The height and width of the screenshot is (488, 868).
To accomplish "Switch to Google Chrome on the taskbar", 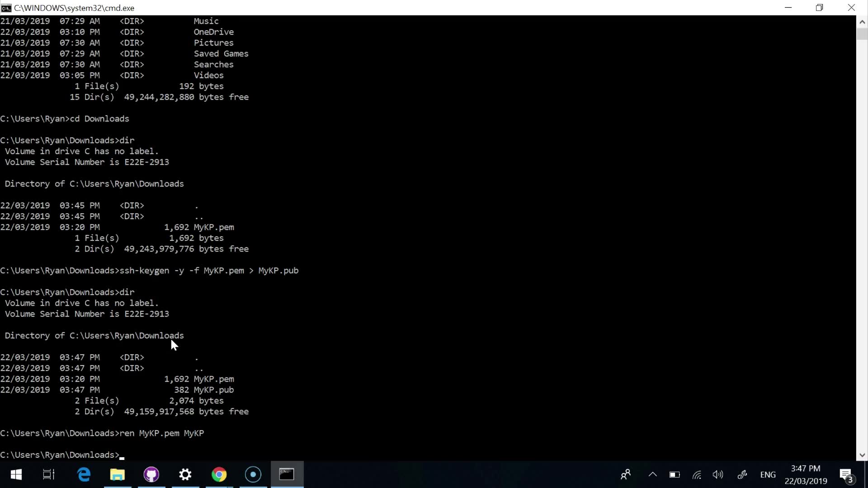I will [x=219, y=474].
